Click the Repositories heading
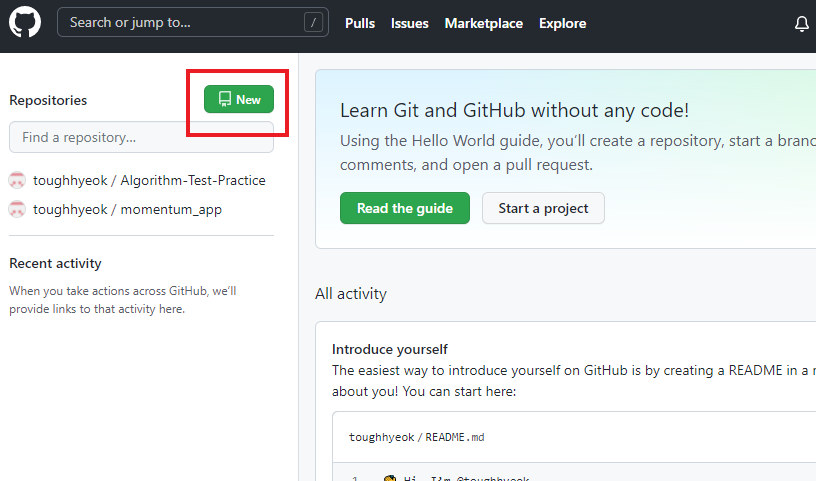This screenshot has width=816, height=481. pos(48,100)
